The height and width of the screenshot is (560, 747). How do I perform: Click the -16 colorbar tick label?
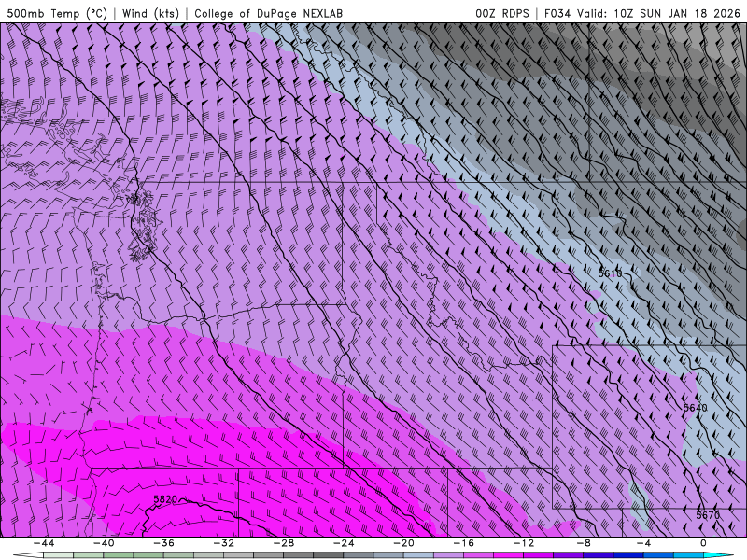click(x=464, y=543)
